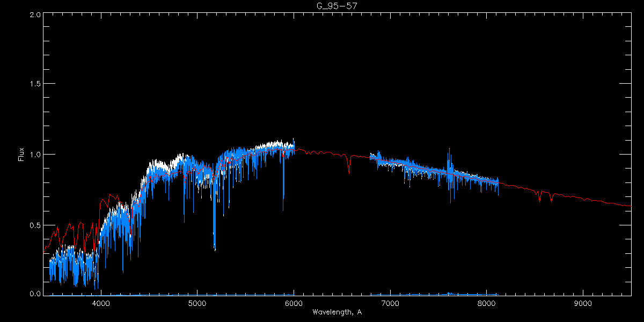Click the x-axis value 4000

101,304
